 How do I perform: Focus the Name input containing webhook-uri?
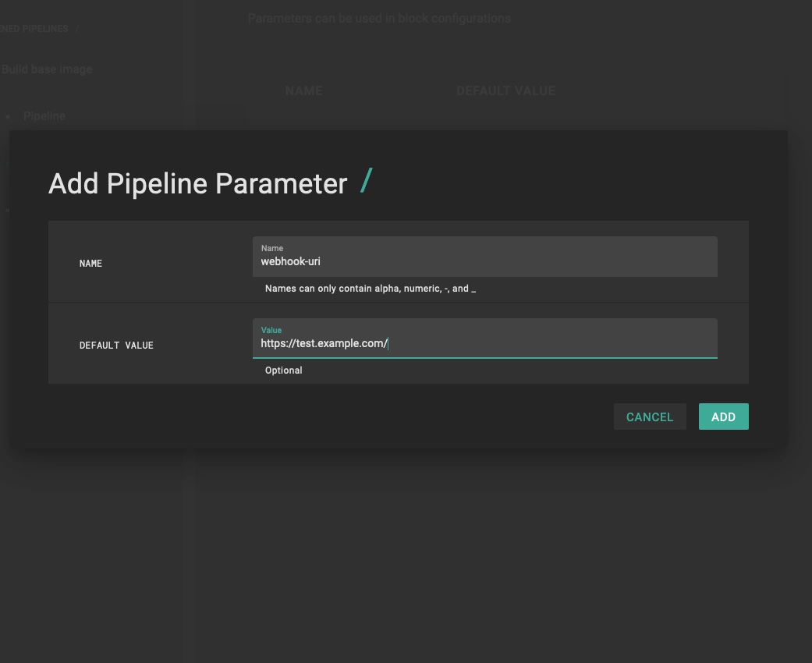coord(484,257)
